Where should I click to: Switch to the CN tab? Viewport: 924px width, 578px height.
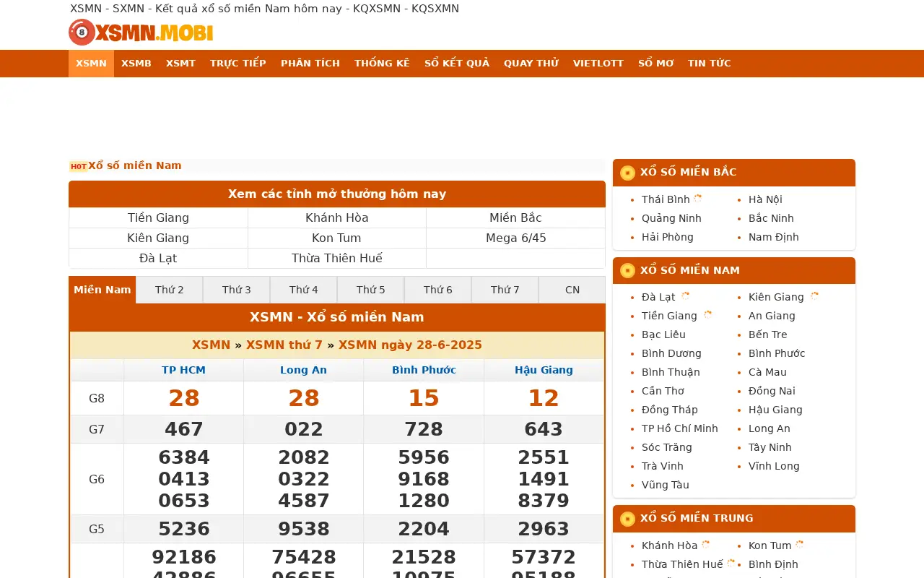[x=572, y=290]
